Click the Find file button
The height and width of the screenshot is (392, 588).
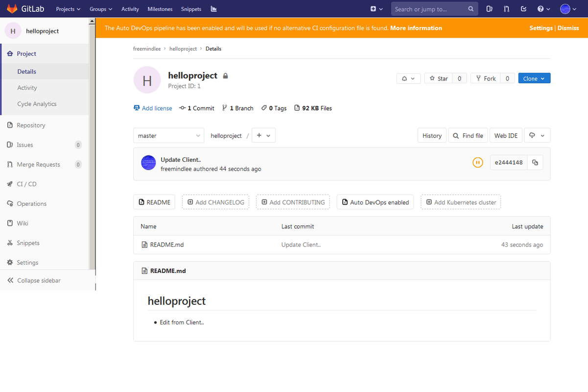pos(468,136)
